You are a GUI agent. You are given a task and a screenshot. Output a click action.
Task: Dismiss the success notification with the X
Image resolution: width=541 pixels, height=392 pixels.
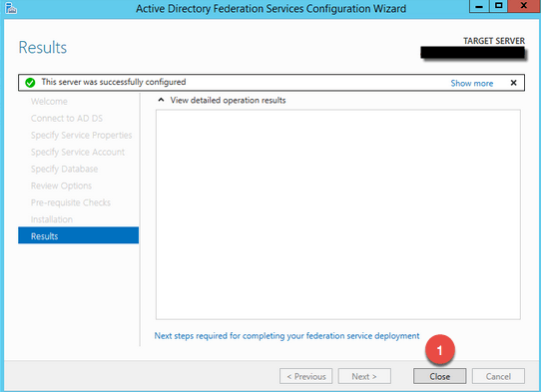[513, 83]
